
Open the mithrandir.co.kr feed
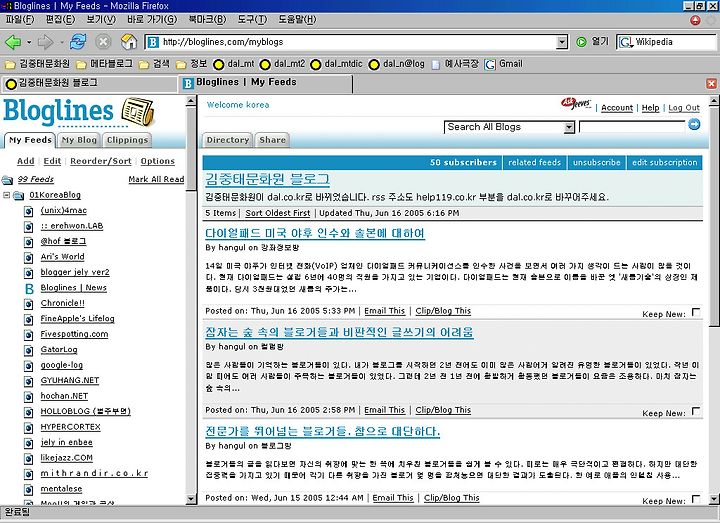(x=94, y=473)
